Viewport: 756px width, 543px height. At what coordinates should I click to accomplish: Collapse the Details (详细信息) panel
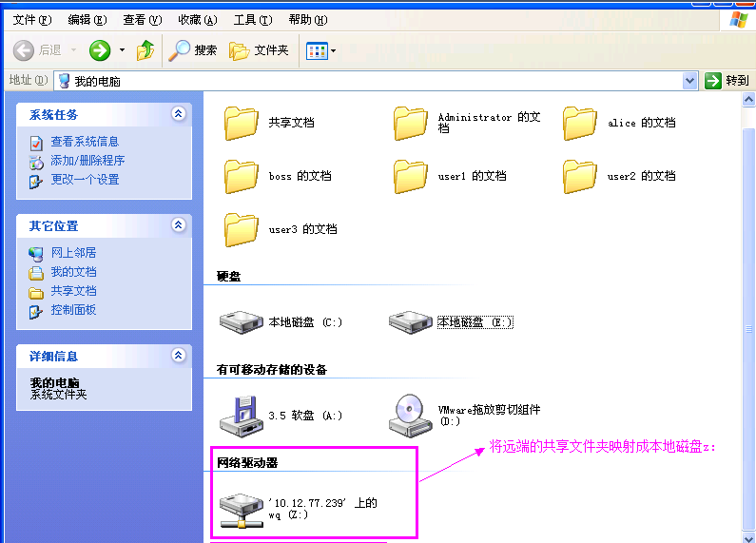point(178,356)
